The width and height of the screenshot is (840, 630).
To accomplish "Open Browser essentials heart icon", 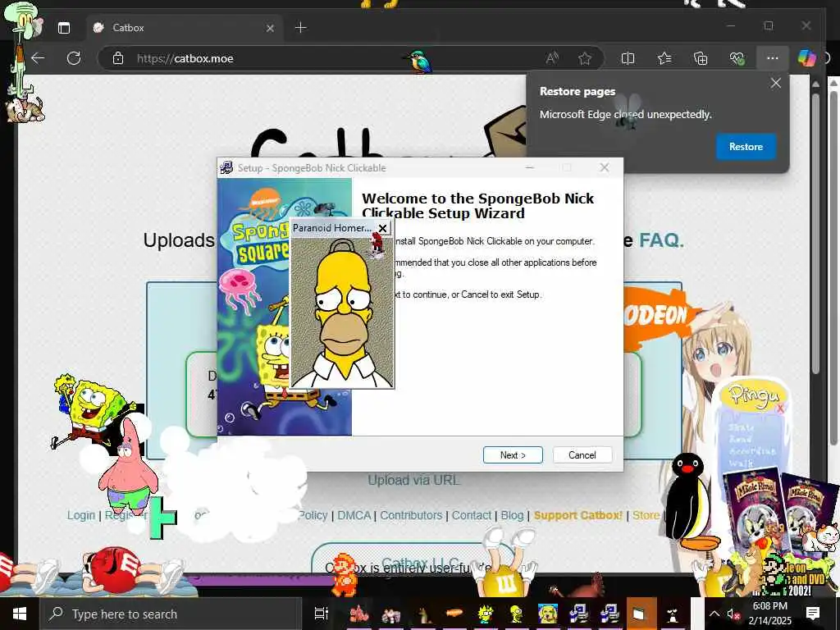I will pos(737,58).
